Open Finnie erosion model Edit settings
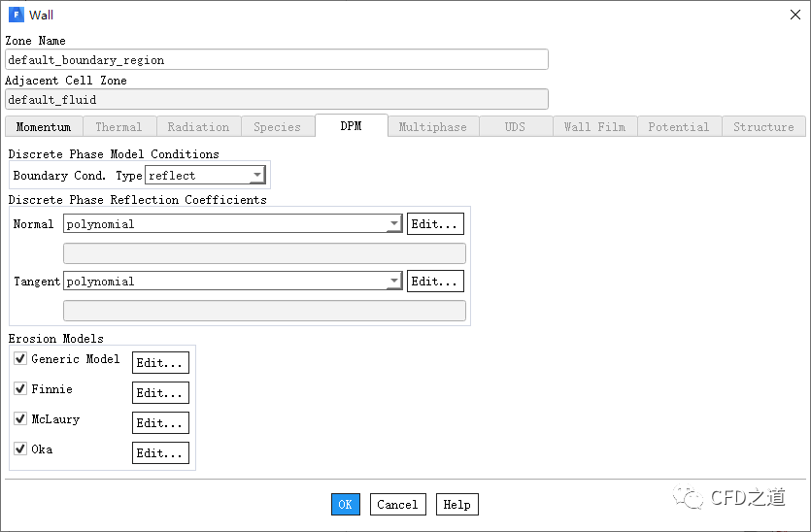 point(160,393)
